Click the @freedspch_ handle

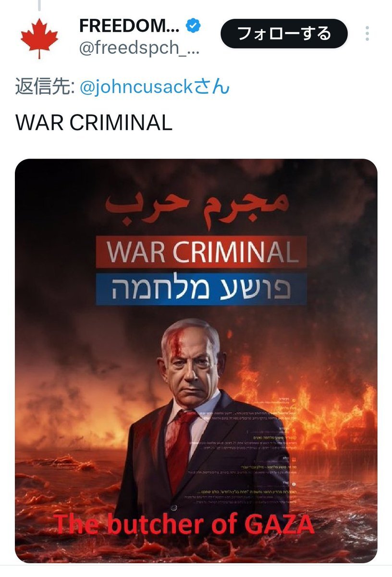(x=138, y=49)
